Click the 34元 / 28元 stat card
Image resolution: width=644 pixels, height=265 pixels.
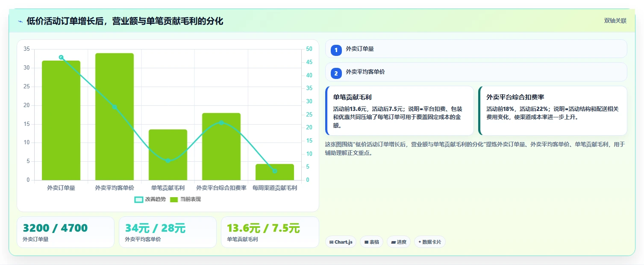coord(168,232)
